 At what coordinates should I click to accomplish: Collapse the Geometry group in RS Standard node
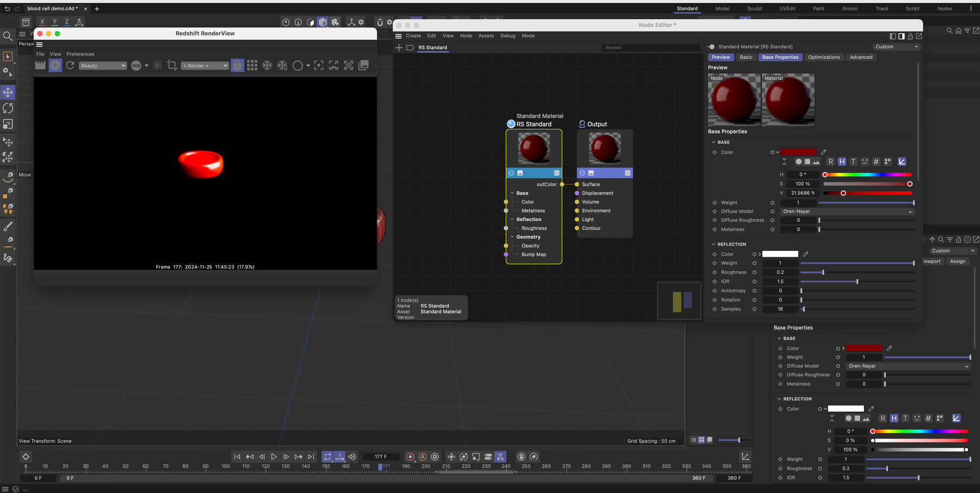point(513,237)
